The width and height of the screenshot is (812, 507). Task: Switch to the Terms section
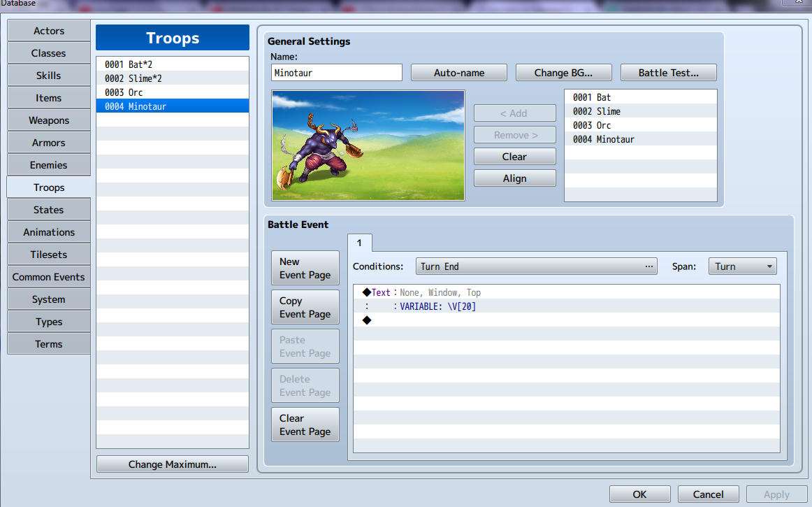[48, 343]
